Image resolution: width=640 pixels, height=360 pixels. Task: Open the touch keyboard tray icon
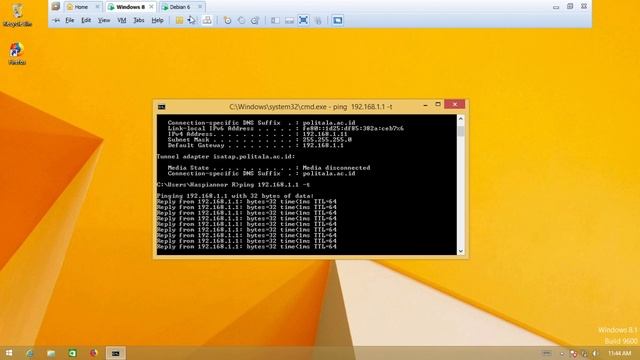point(547,353)
